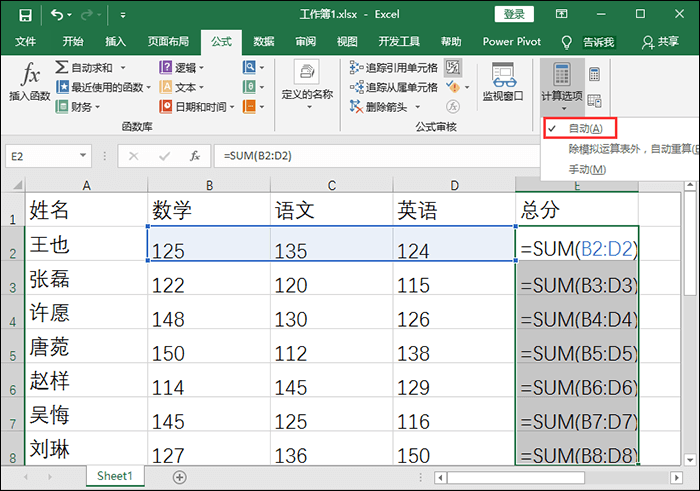Click the fx button beside formula bar
Image resolution: width=700 pixels, height=491 pixels.
click(x=196, y=156)
